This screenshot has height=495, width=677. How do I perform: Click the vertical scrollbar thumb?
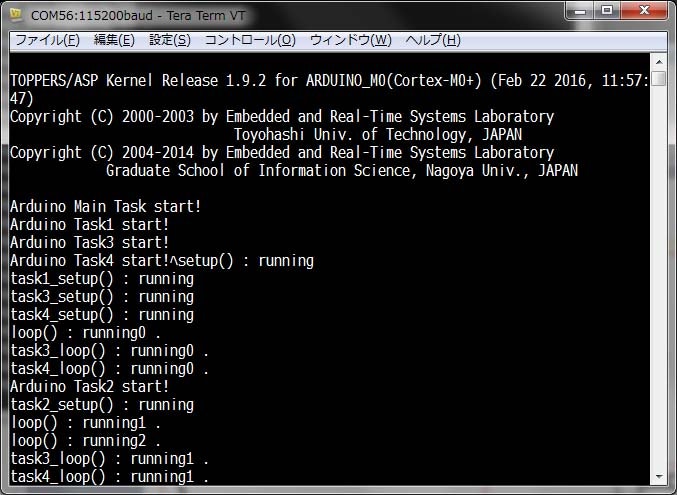659,79
